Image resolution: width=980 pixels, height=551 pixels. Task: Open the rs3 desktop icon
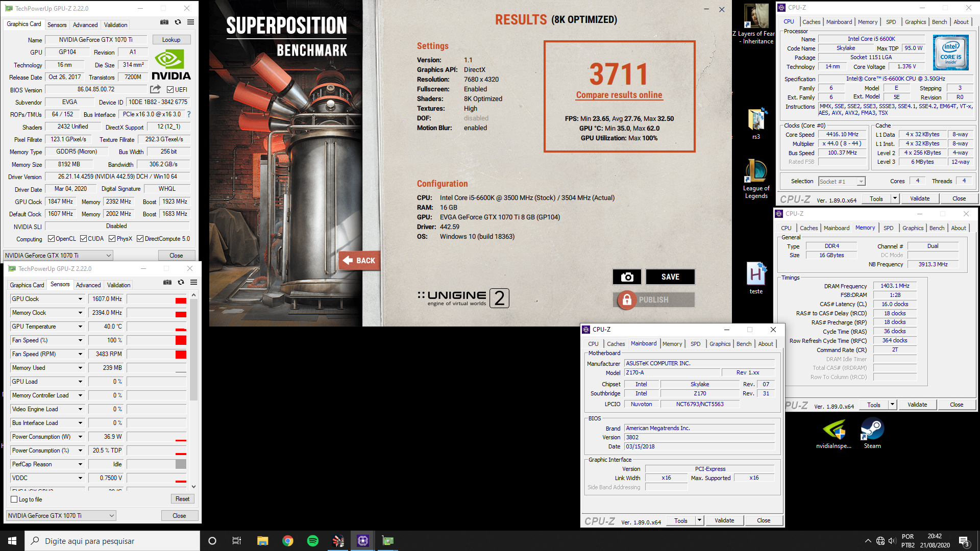pos(756,123)
